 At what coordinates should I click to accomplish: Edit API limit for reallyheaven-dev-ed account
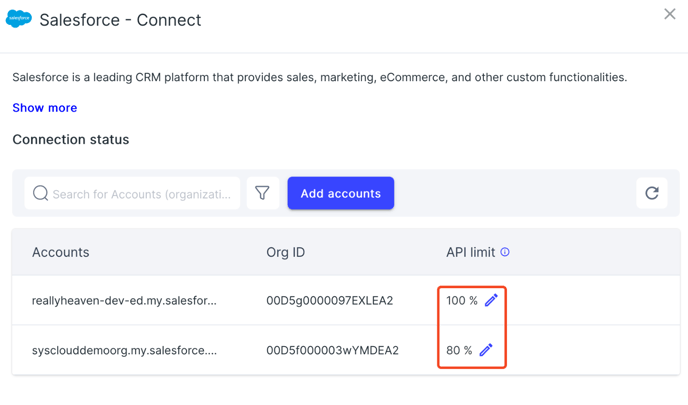(491, 300)
